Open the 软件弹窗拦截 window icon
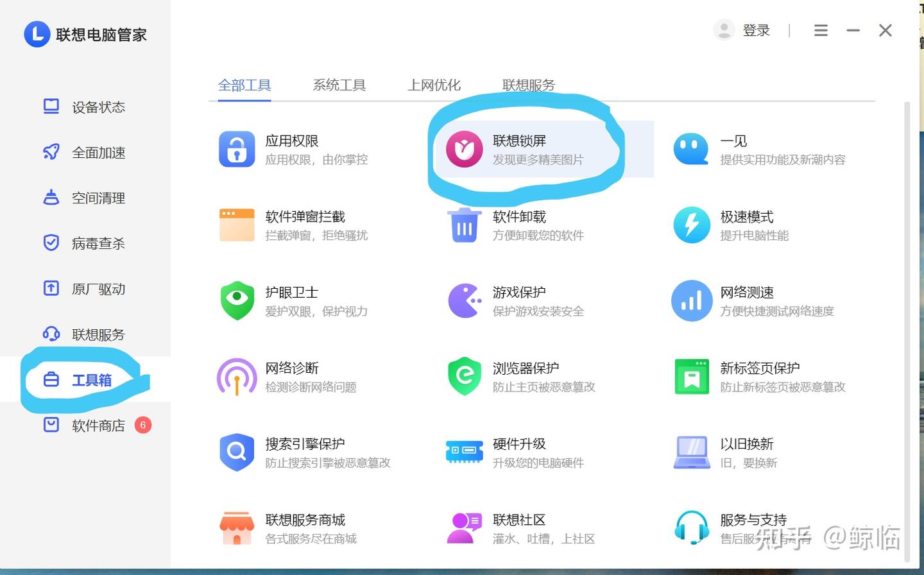924x575 pixels. [x=237, y=225]
